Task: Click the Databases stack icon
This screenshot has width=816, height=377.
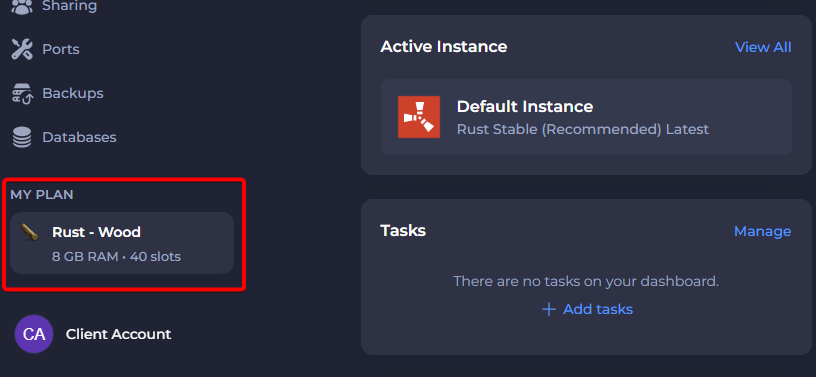Action: (22, 137)
